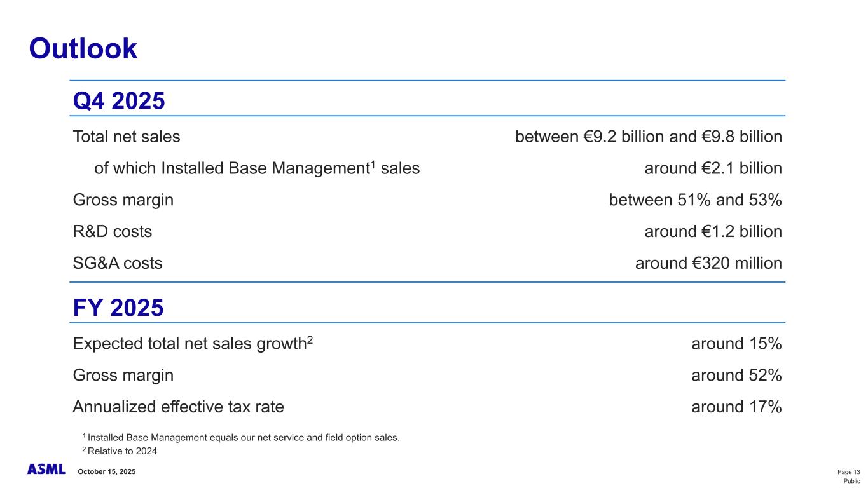Viewport: 868px width, 488px height.
Task: Click the SG&A costs label
Action: point(118,263)
